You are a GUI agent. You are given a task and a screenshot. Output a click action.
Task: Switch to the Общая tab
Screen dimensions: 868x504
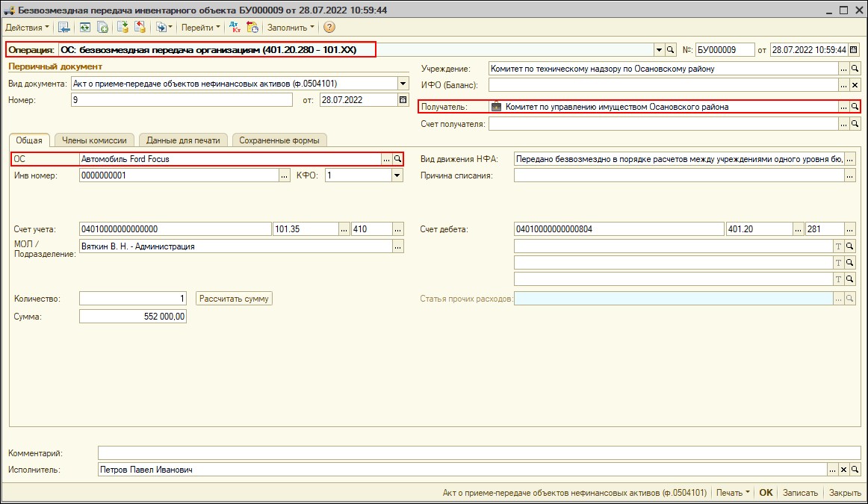tap(29, 140)
